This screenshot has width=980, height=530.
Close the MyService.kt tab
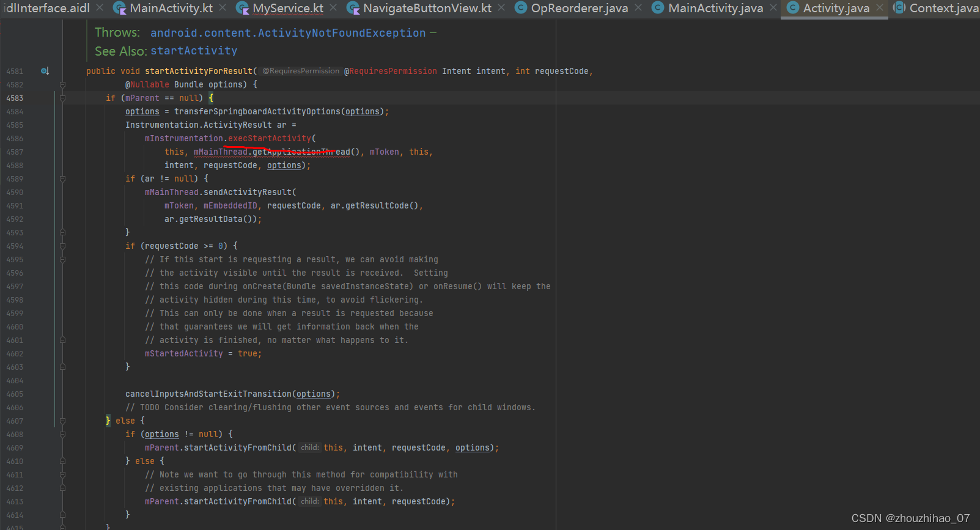tap(333, 8)
